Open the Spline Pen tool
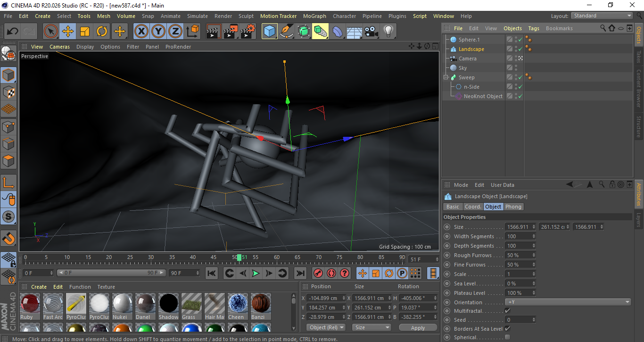Viewport: 644px width, 342px height. point(287,32)
